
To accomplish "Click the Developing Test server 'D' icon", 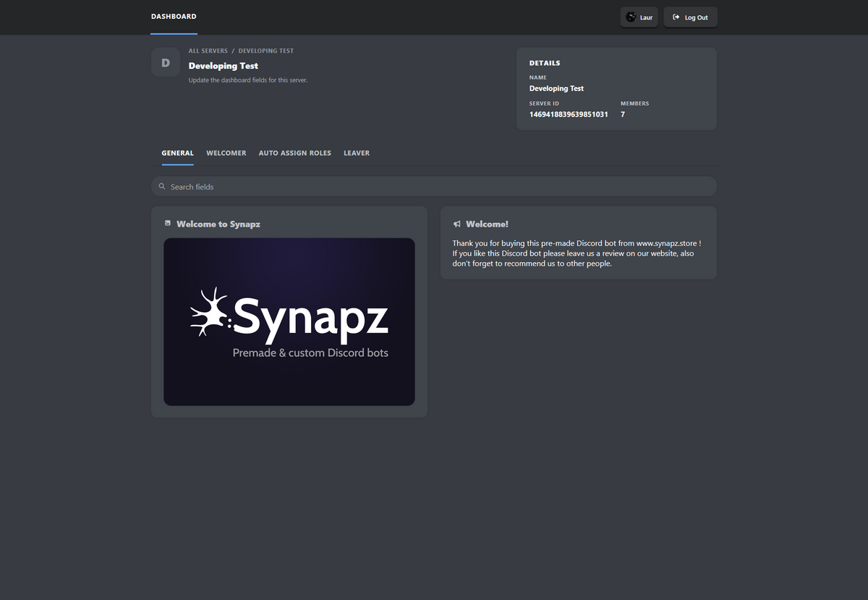I will (166, 62).
